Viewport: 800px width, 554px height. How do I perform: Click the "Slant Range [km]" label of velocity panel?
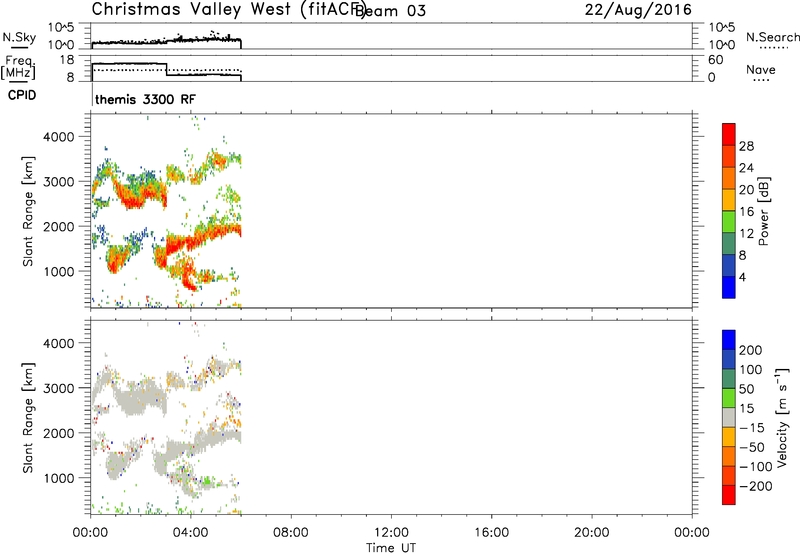[28, 418]
